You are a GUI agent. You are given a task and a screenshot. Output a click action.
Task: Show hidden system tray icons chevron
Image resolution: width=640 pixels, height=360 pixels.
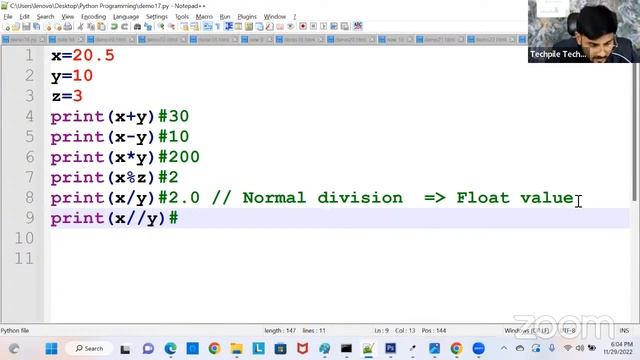tap(504, 349)
